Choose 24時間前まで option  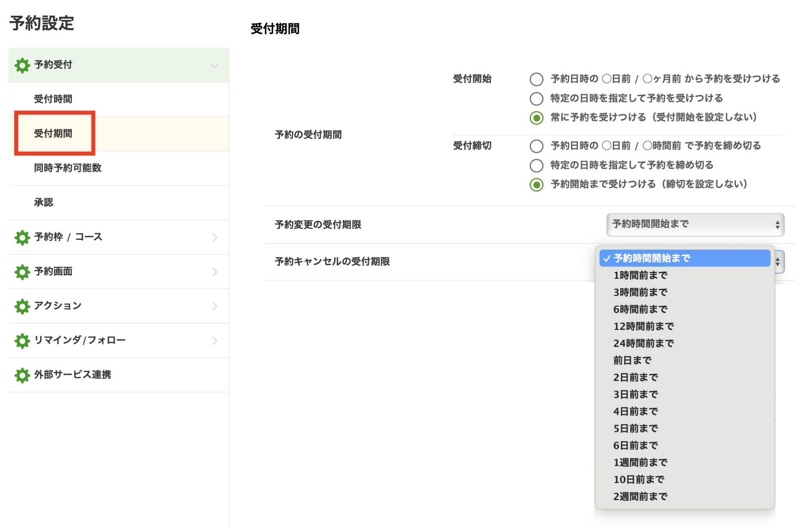(x=684, y=343)
